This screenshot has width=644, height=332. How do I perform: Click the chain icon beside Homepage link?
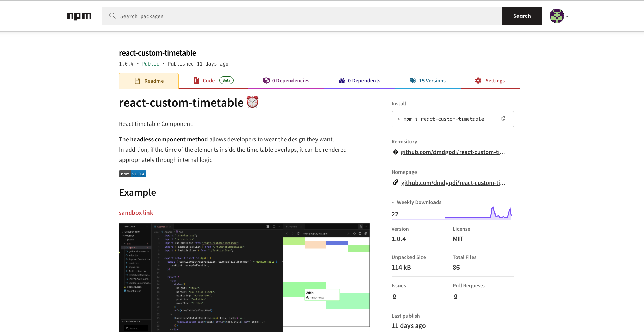pos(396,182)
